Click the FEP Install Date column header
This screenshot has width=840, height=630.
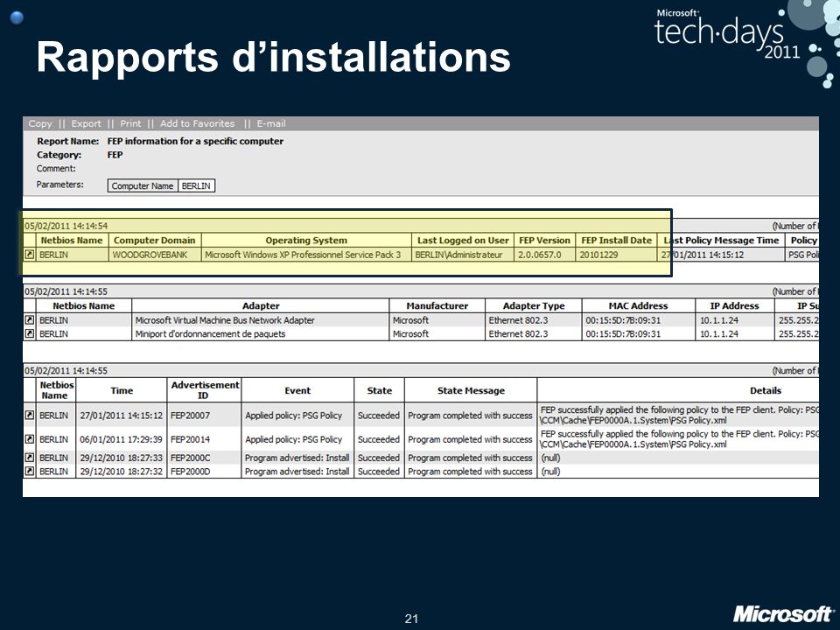tap(617, 241)
